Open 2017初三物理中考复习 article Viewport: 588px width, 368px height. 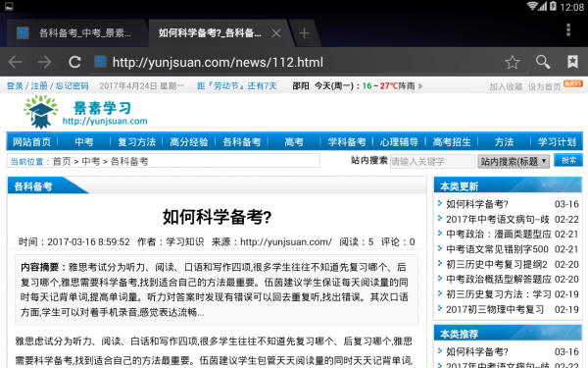tap(495, 309)
